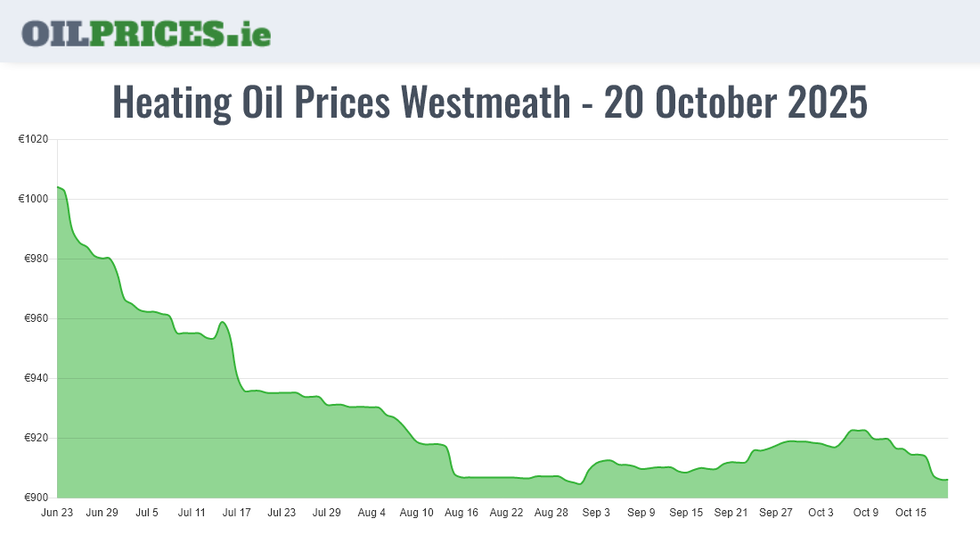This screenshot has height=535, width=980.
Task: Select the €900 price axis label
Action: coord(36,498)
